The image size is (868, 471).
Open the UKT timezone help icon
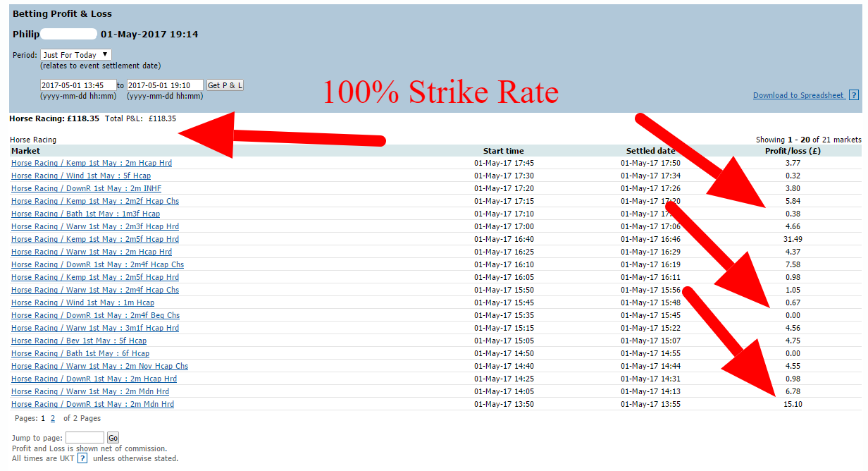point(82,458)
